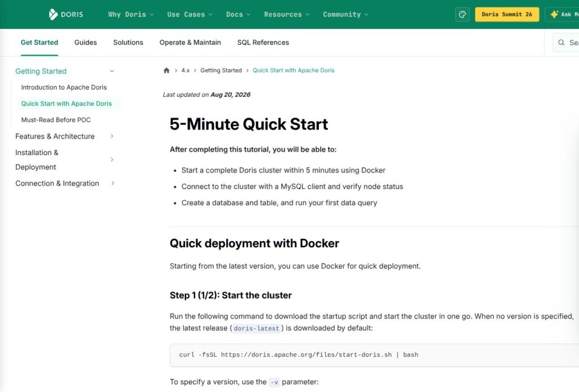Open Introduction to Apache Doris page

(x=64, y=87)
